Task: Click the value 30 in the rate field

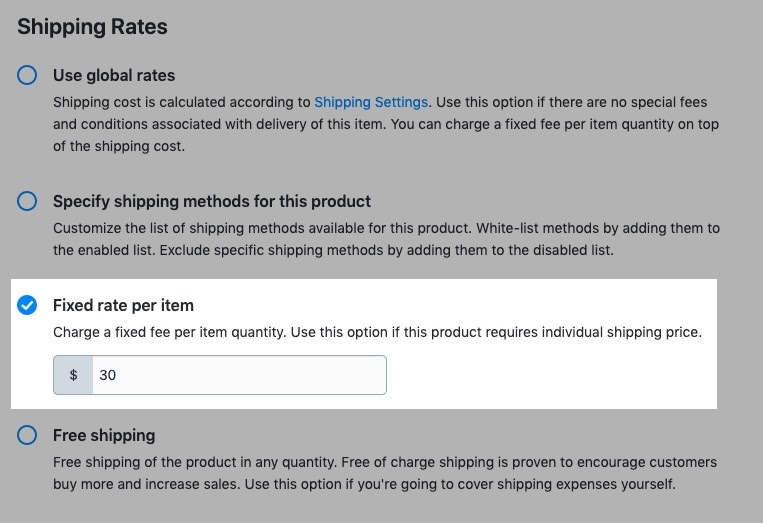Action: pos(108,375)
